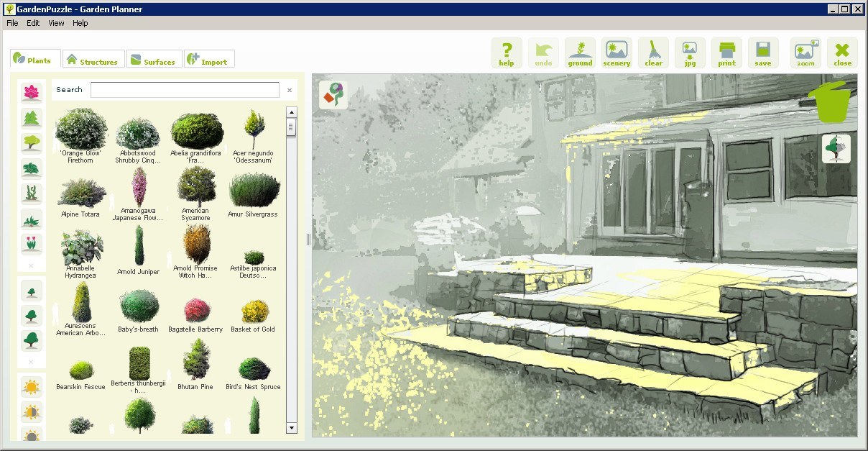Click the plant list scrollbar thumb
868x451 pixels.
tap(292, 127)
